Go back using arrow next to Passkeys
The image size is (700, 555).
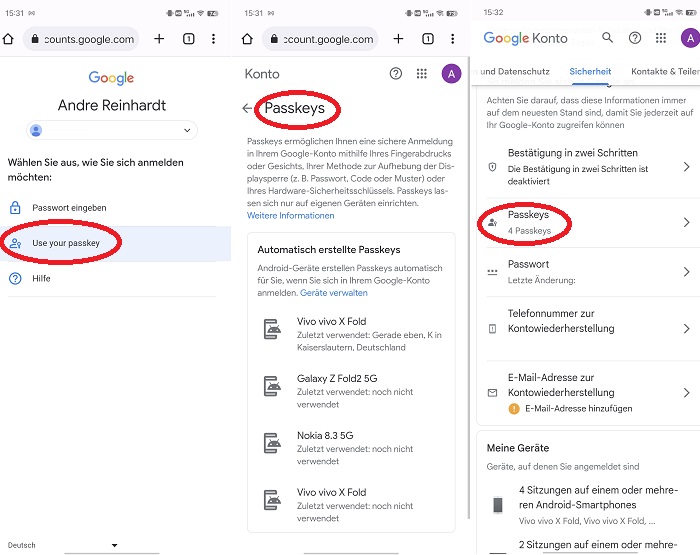[247, 108]
